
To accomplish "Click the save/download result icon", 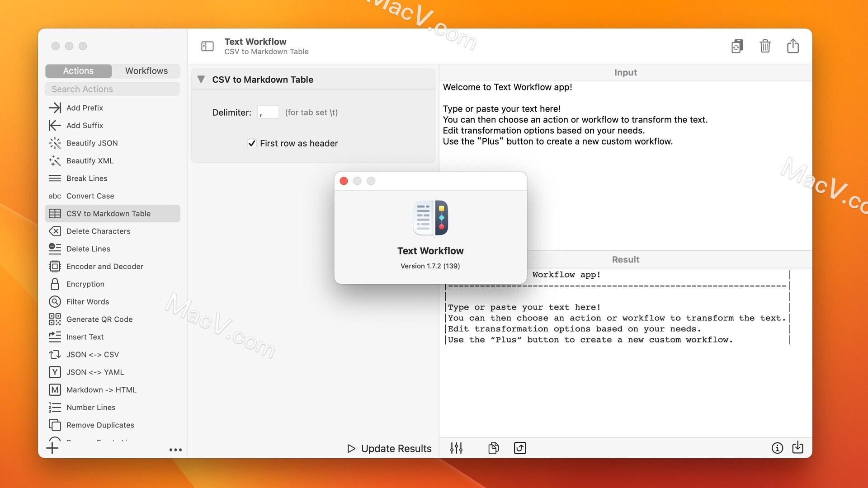I will 798,447.
